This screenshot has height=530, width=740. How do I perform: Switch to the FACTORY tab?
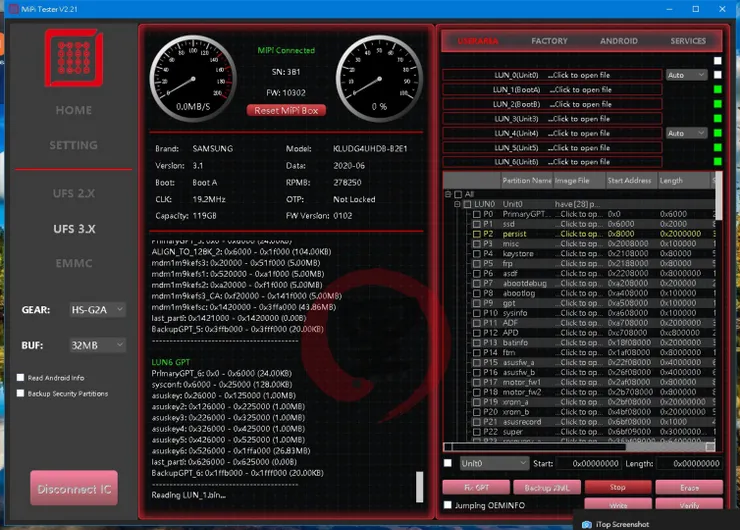[x=549, y=41]
